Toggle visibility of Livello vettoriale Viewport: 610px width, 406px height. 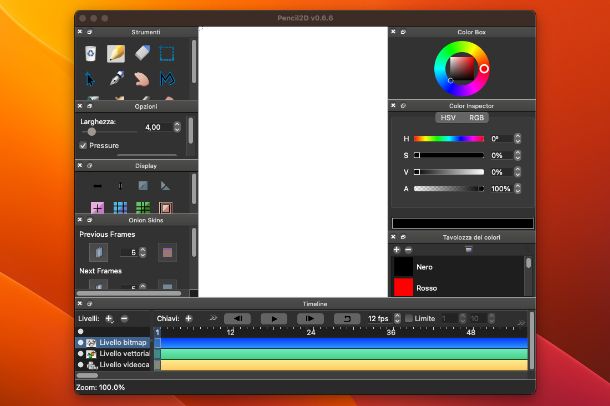pyautogui.click(x=81, y=354)
